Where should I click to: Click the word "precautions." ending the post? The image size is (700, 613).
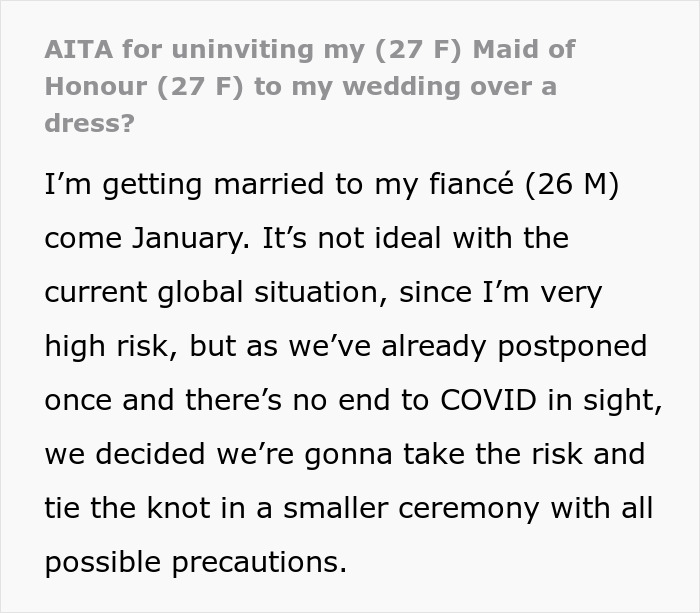coord(259,563)
